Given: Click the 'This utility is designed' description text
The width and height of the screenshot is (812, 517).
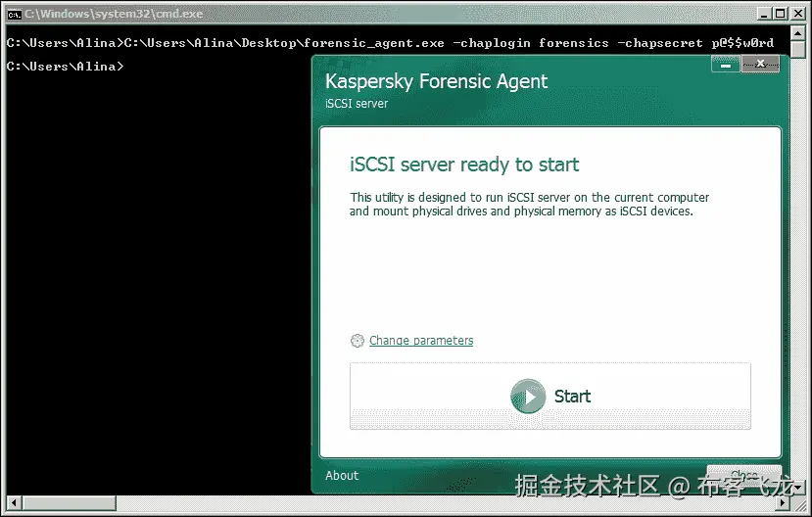Looking at the screenshot, I should pos(529,205).
